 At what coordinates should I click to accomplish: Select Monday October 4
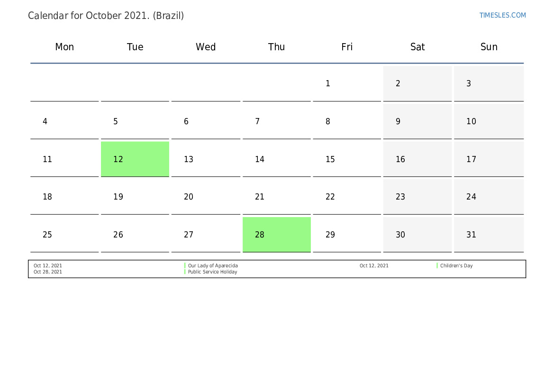pyautogui.click(x=64, y=121)
